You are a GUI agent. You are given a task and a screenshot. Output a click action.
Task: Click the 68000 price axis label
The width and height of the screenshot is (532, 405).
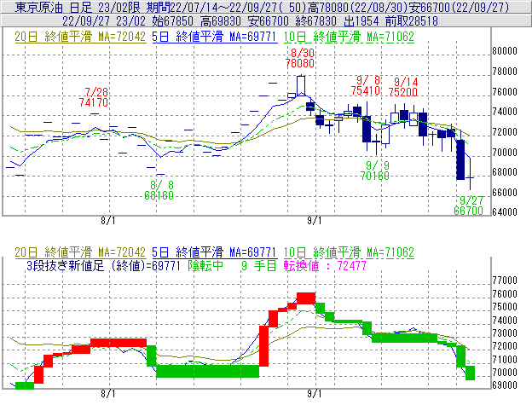pyautogui.click(x=505, y=172)
